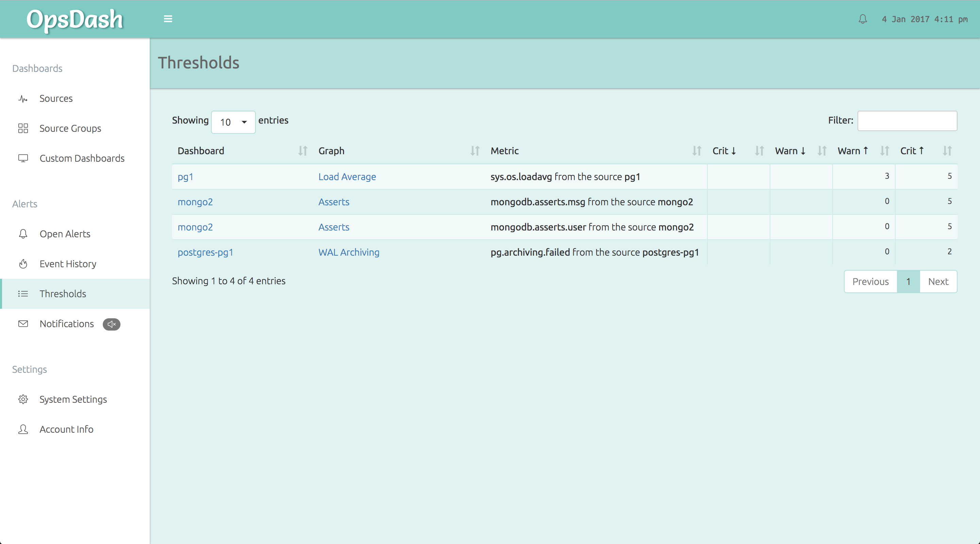Screen dimensions: 980x544
Task: Sort by Metric column arrows
Action: pyautogui.click(x=697, y=151)
